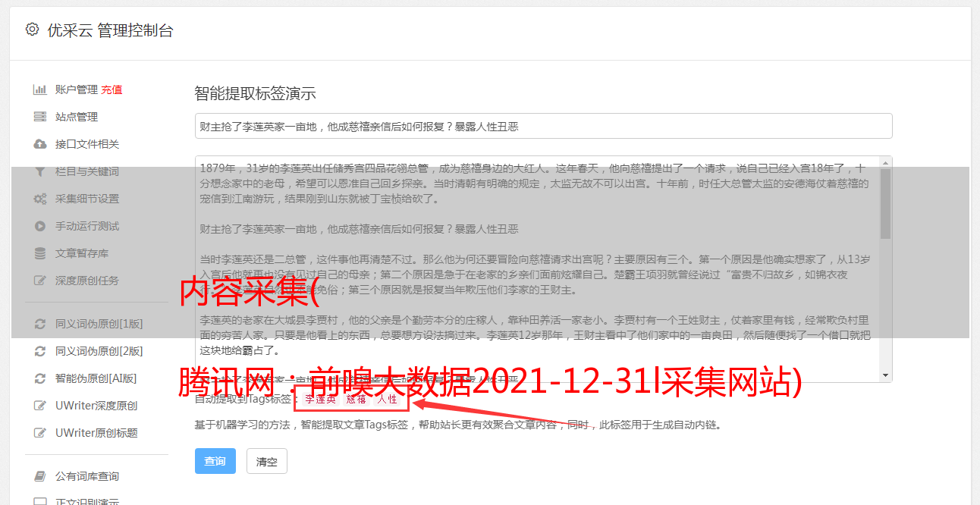This screenshot has height=505, width=980.
Task: Click the gear icon beside 优采云 管理控制台
Action: coord(32,30)
